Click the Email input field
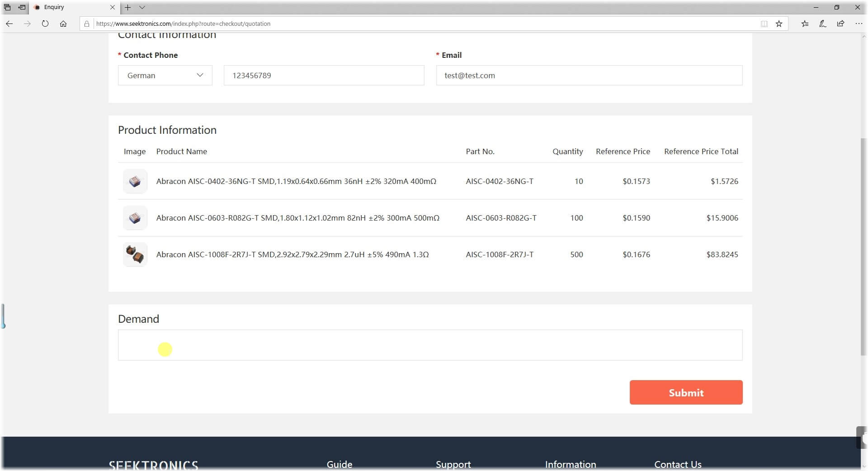868x471 pixels. 589,75
